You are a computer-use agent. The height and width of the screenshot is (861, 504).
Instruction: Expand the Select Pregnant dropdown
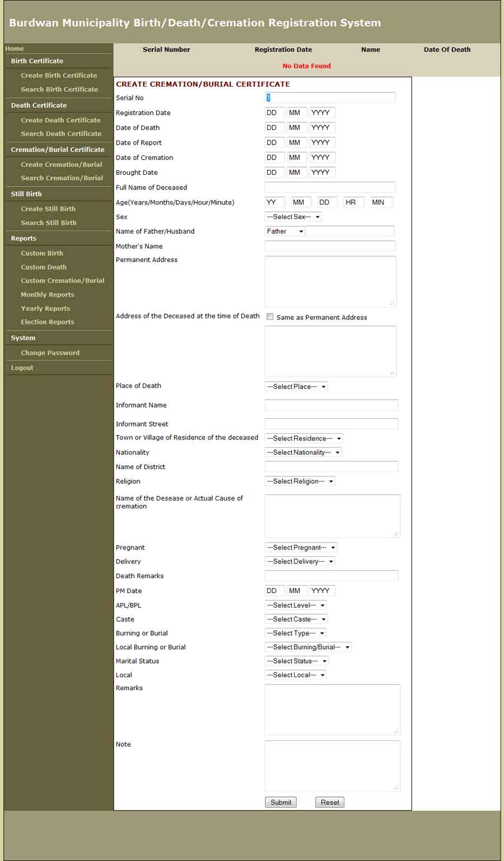(301, 548)
